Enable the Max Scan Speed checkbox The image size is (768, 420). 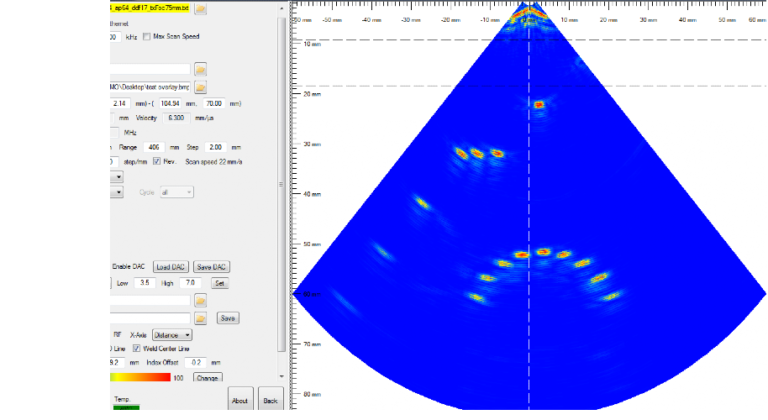click(147, 37)
